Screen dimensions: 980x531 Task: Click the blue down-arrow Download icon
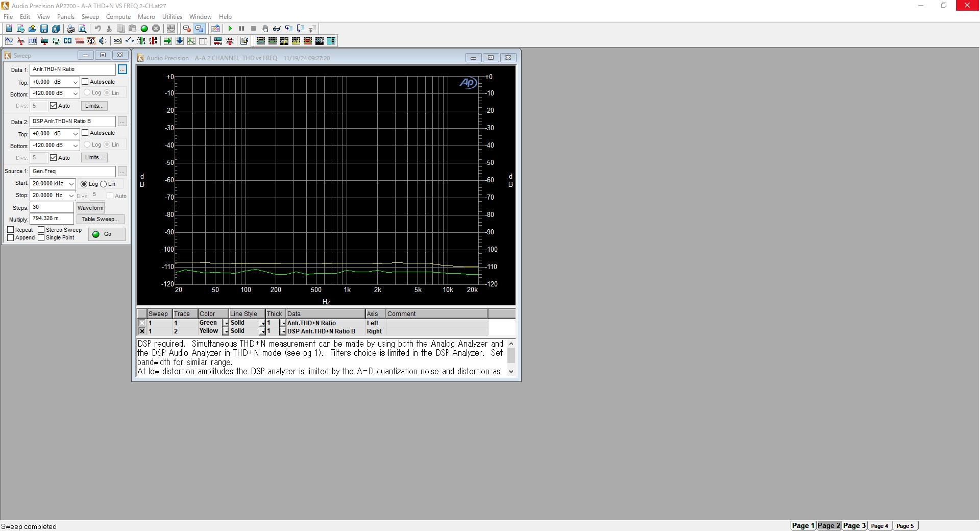pyautogui.click(x=179, y=41)
